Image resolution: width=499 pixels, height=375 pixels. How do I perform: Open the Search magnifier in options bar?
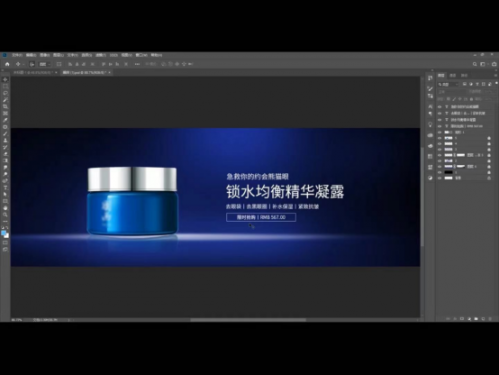[x=475, y=64]
